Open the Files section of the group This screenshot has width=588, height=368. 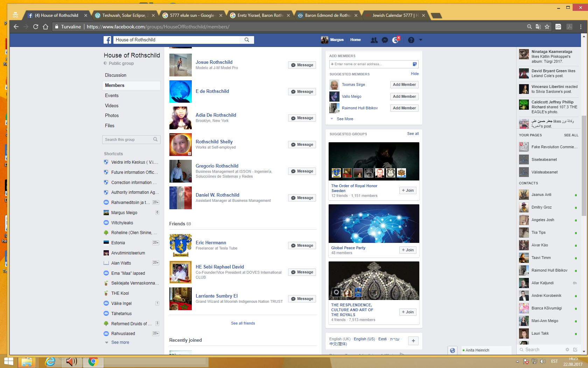[110, 126]
